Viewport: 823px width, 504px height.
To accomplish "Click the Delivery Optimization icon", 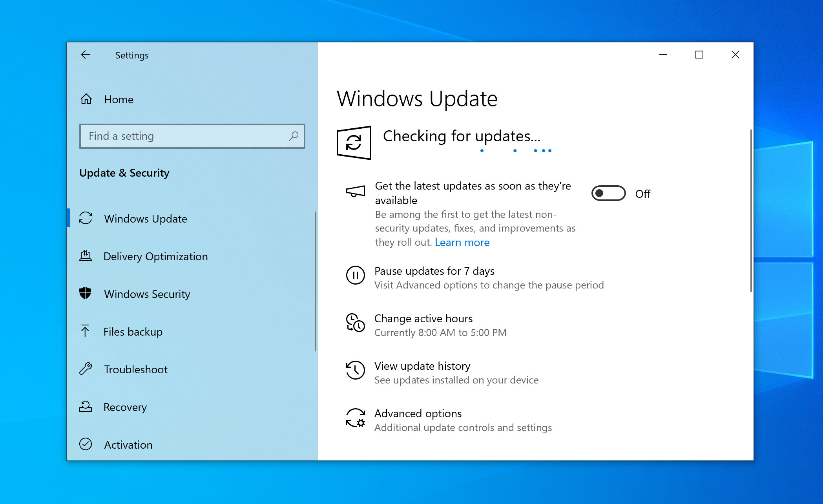I will (86, 256).
